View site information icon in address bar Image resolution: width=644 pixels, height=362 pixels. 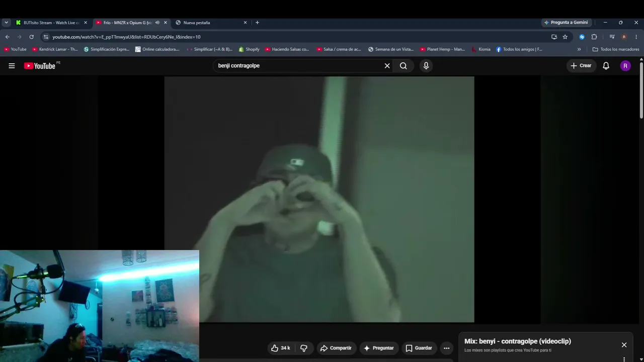tap(46, 37)
